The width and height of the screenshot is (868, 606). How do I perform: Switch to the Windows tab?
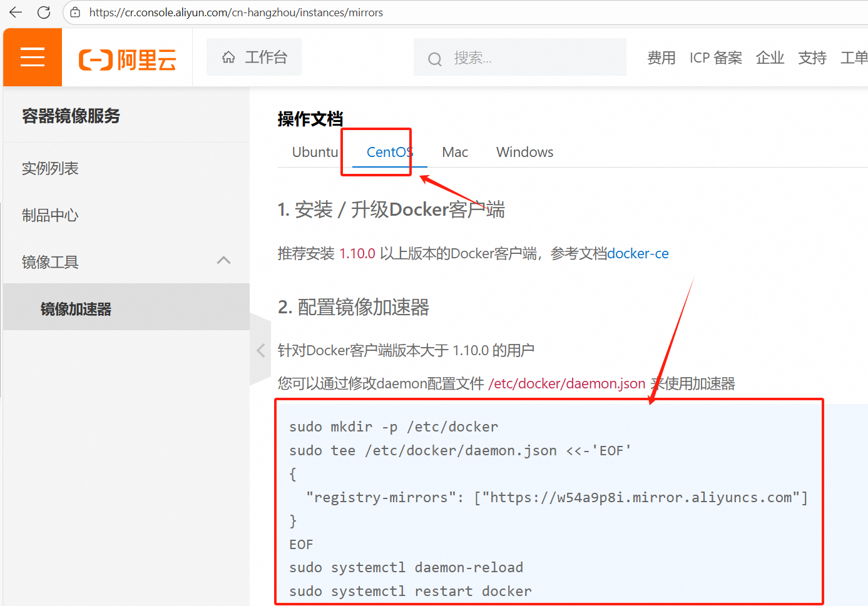[524, 152]
